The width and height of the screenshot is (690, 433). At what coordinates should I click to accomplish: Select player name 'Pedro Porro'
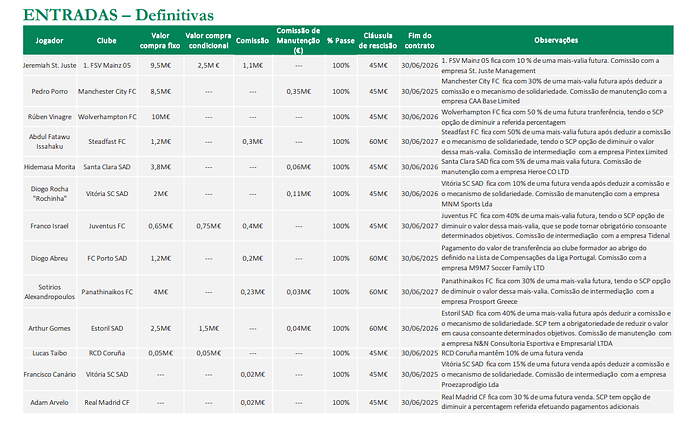pos(49,92)
